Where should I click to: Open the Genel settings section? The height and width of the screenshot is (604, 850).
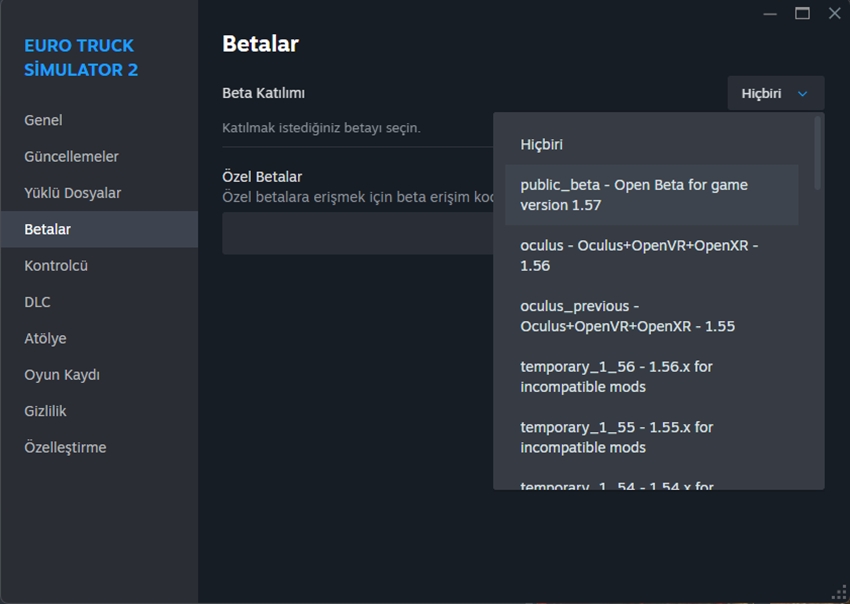43,120
